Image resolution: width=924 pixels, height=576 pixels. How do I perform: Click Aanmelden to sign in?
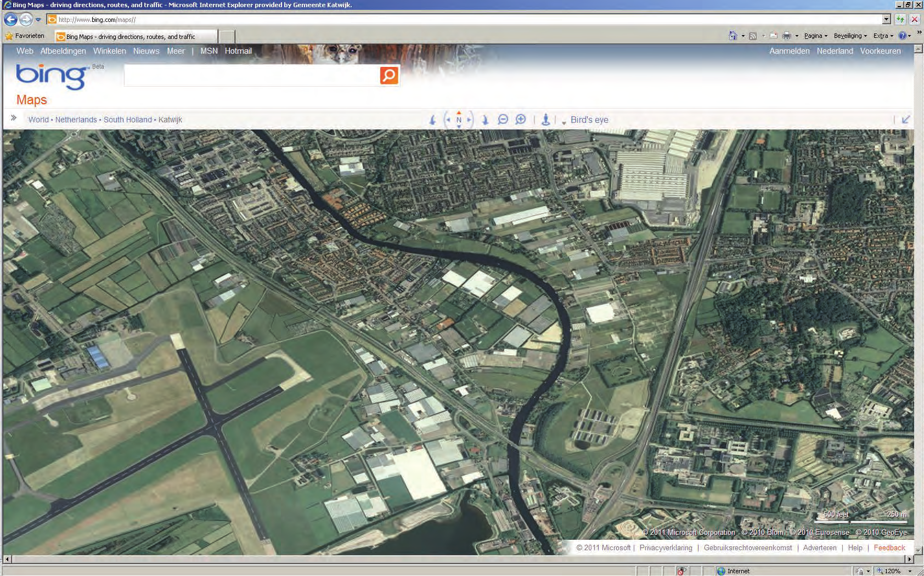pyautogui.click(x=789, y=51)
